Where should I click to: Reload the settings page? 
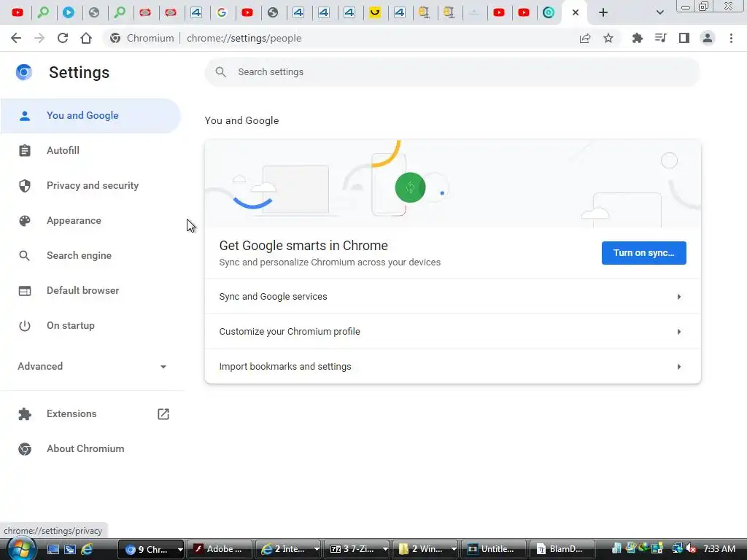pyautogui.click(x=63, y=38)
